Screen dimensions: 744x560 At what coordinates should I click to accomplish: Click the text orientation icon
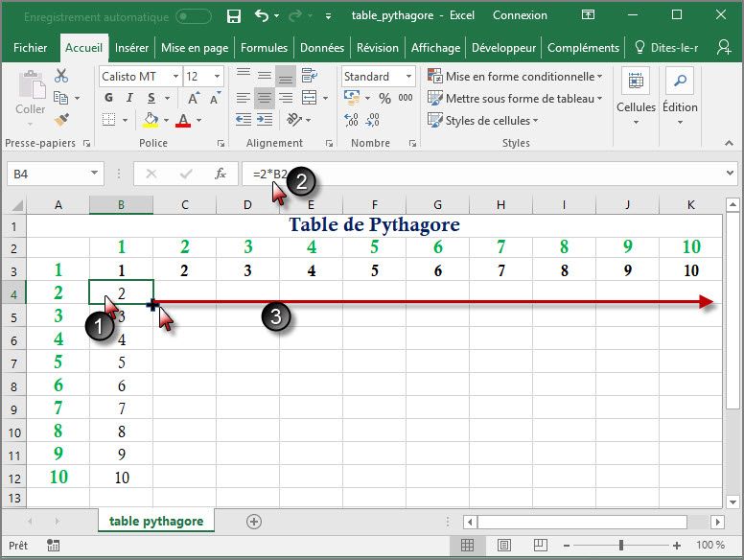294,120
